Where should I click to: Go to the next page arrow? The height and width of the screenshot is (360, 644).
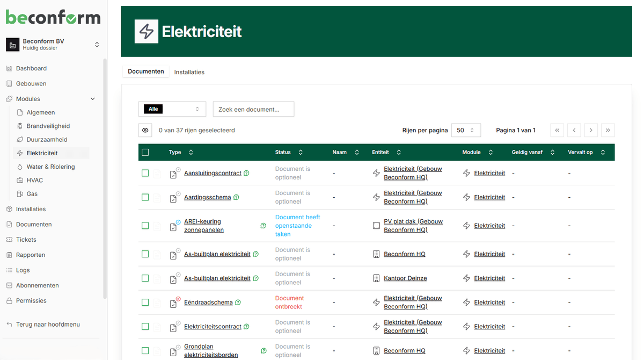[591, 130]
